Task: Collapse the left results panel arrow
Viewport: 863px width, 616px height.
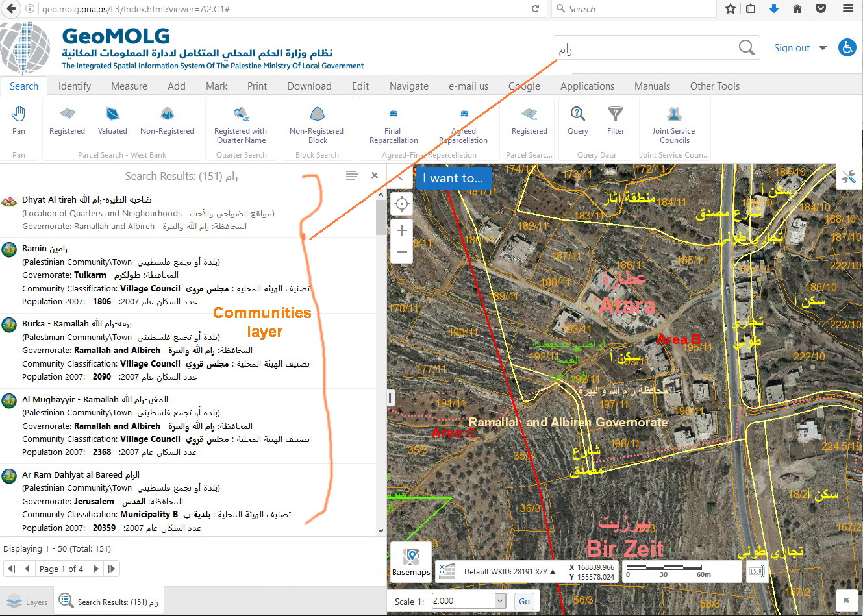Action: pos(401,177)
